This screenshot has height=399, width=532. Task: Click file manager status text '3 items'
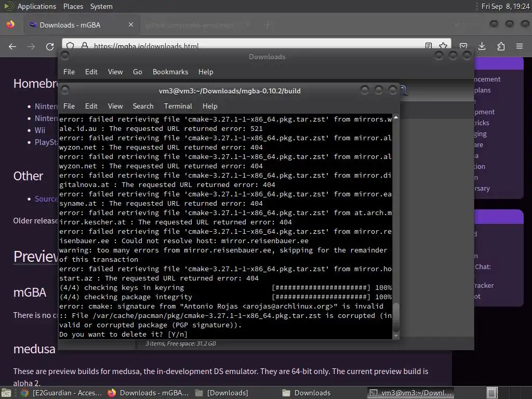pyautogui.click(x=181, y=343)
